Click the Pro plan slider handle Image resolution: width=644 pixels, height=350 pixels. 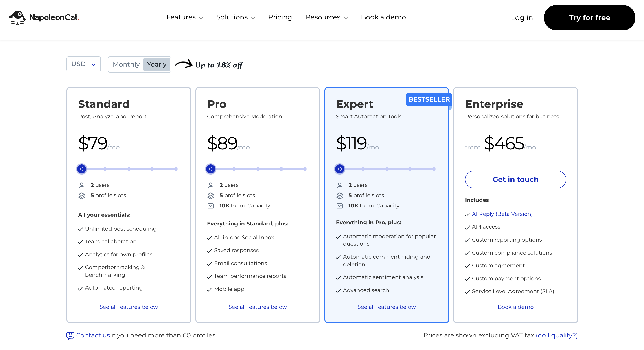tap(211, 169)
